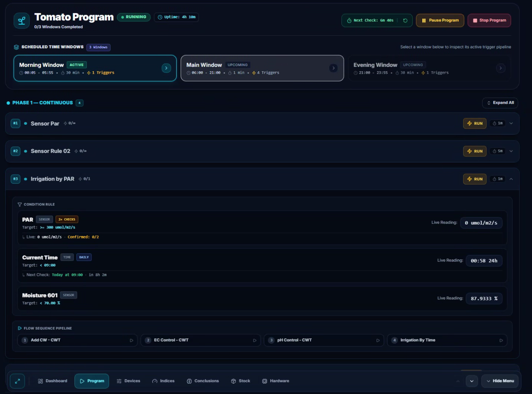The width and height of the screenshot is (532, 394).
Task: Click the 1m timer badge on Sensor Par row
Action: tap(498, 124)
